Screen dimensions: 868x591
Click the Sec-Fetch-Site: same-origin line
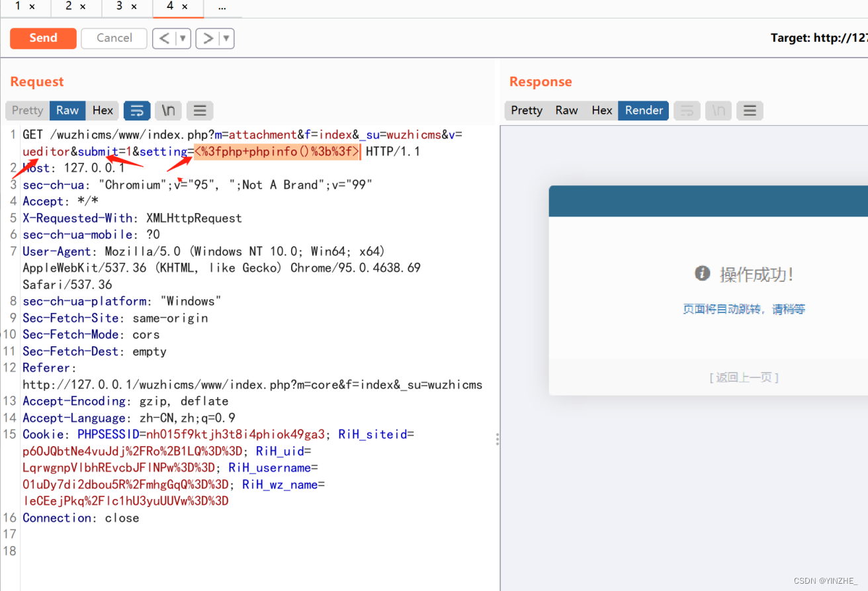coord(115,318)
